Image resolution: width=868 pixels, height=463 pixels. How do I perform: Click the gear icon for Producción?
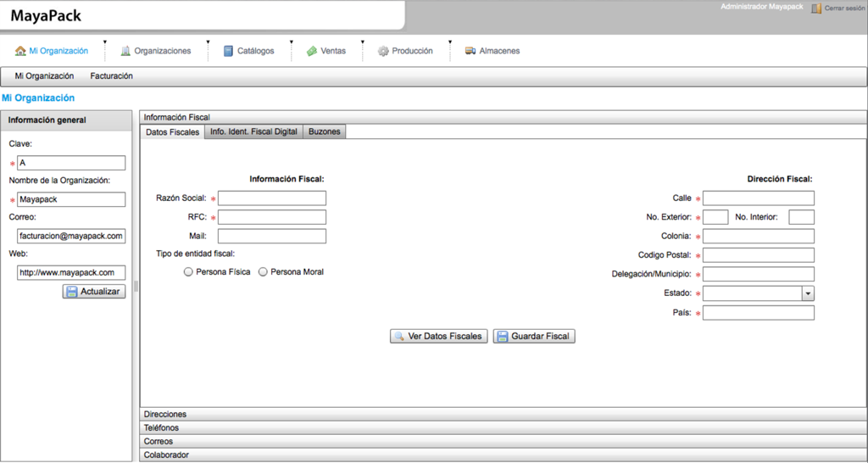[383, 51]
